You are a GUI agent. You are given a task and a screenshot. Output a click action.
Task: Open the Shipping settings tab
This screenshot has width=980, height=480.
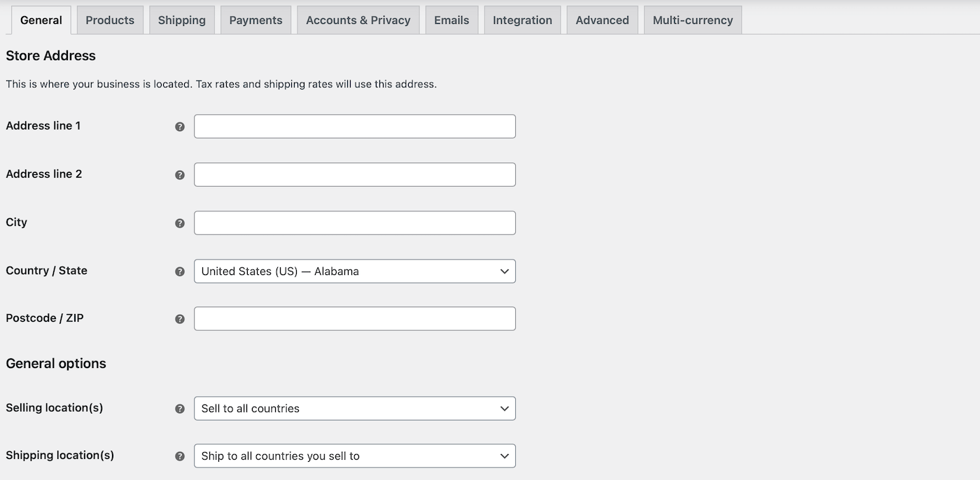[181, 20]
